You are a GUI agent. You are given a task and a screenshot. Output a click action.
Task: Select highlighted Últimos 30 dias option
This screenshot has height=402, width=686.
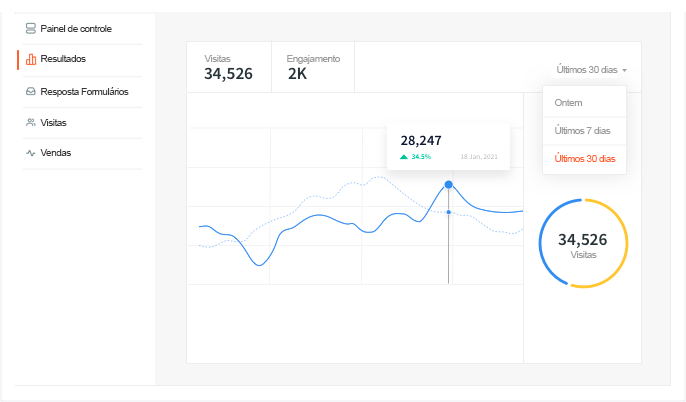(584, 159)
